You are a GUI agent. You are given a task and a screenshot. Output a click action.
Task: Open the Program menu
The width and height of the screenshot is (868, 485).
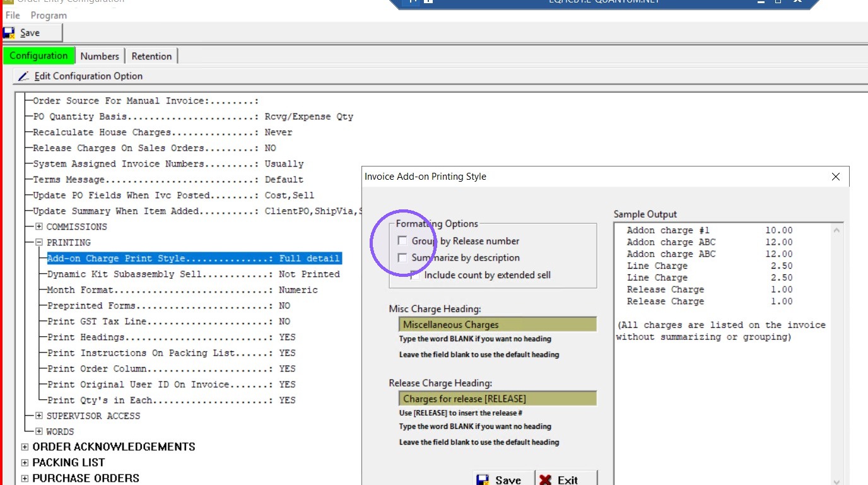[49, 15]
